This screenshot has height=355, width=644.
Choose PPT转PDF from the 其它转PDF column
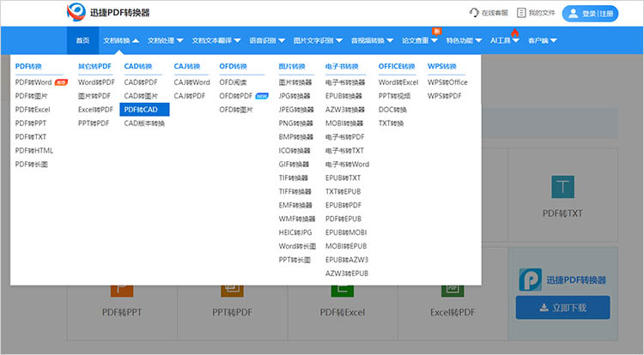tap(94, 123)
